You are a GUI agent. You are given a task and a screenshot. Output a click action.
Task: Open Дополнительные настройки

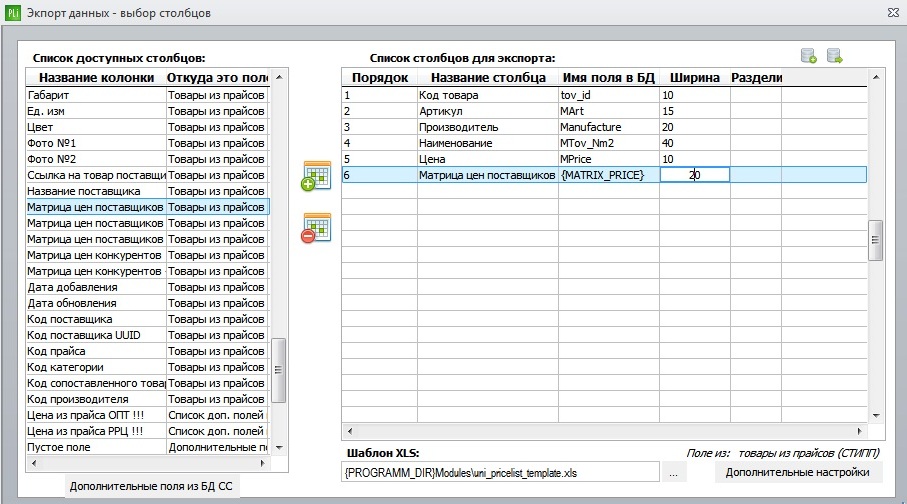tap(797, 472)
